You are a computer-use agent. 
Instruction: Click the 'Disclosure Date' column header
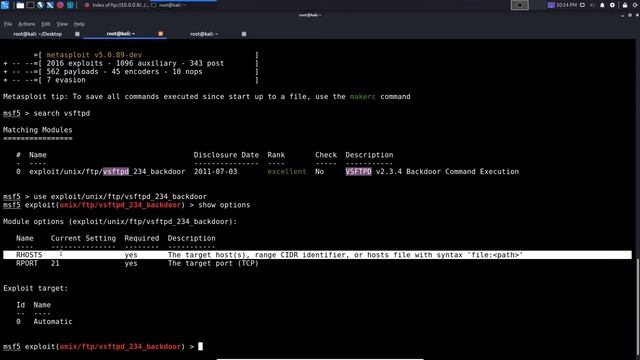(226, 155)
